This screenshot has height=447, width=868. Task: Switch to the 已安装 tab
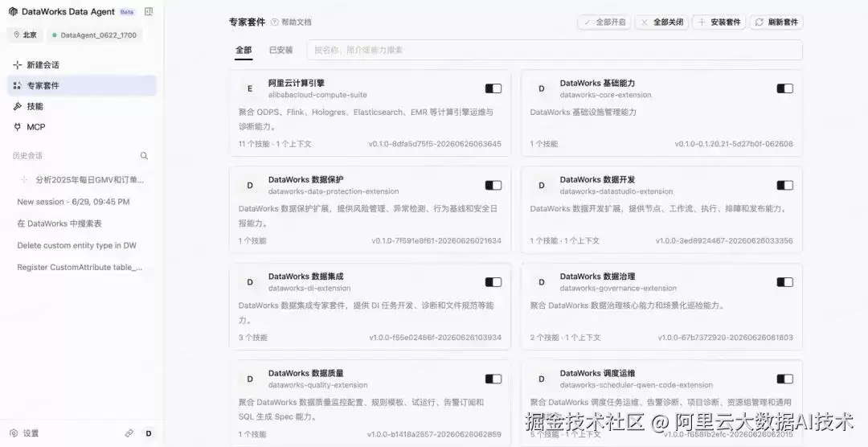[x=280, y=50]
